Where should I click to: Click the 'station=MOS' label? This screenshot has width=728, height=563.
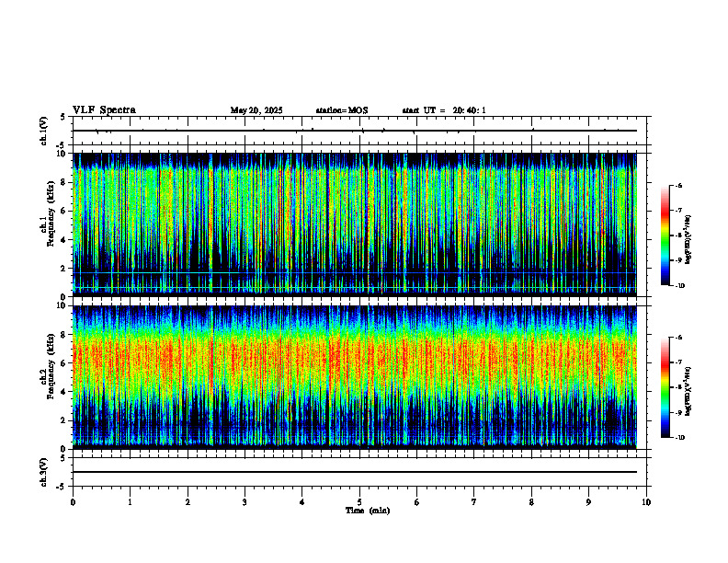[x=342, y=110]
